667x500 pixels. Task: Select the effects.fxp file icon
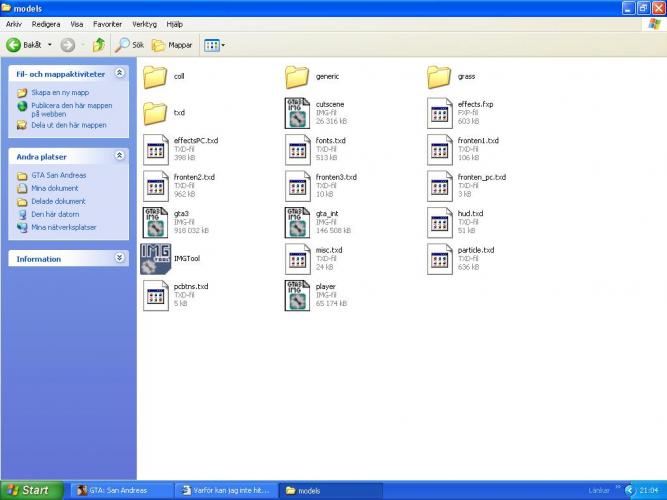440,113
